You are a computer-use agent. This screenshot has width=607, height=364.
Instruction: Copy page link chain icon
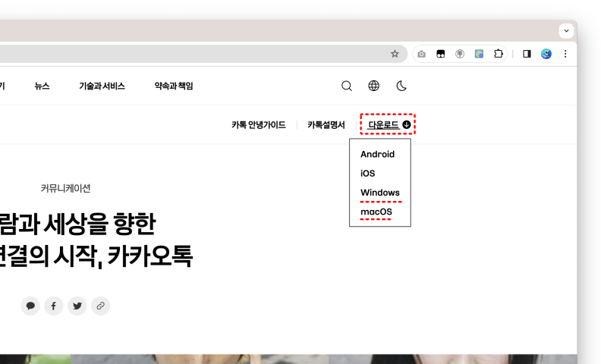[101, 306]
